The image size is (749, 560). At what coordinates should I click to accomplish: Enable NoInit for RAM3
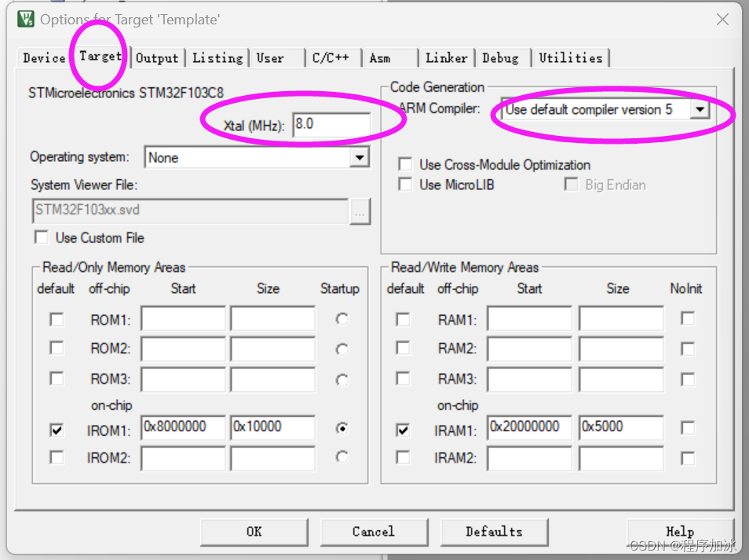pos(688,379)
